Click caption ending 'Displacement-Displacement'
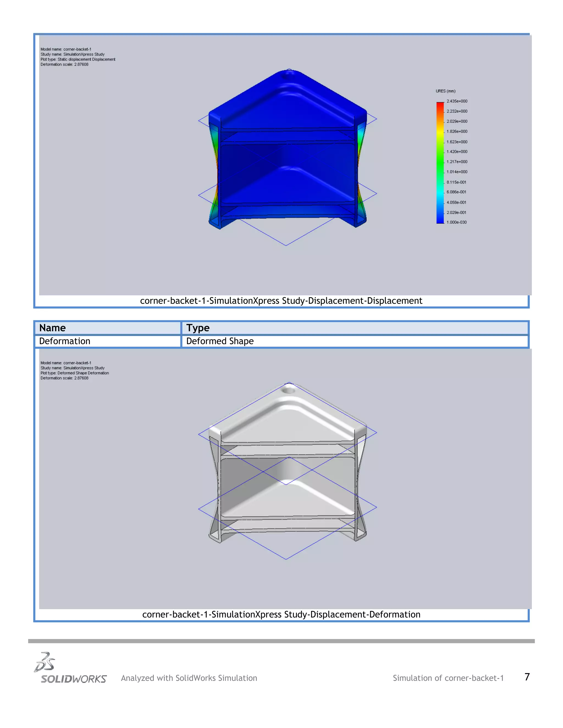Screen dimensions: 563x728 281,301
